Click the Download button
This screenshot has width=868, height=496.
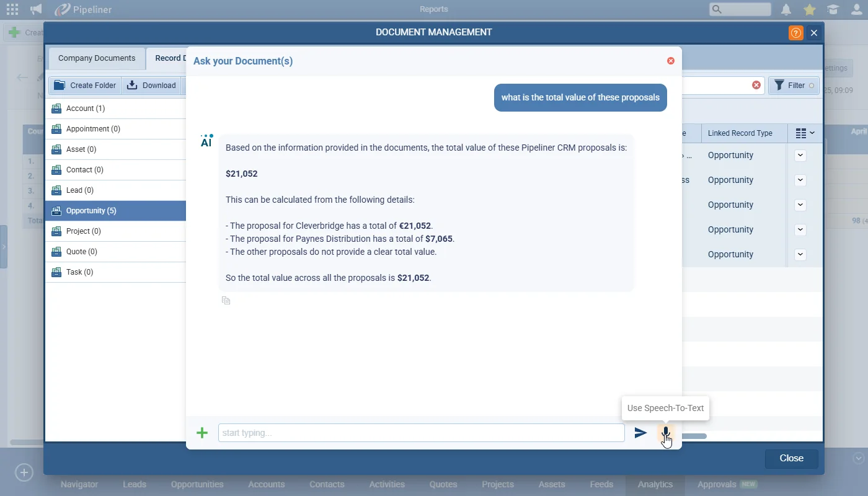(x=151, y=86)
